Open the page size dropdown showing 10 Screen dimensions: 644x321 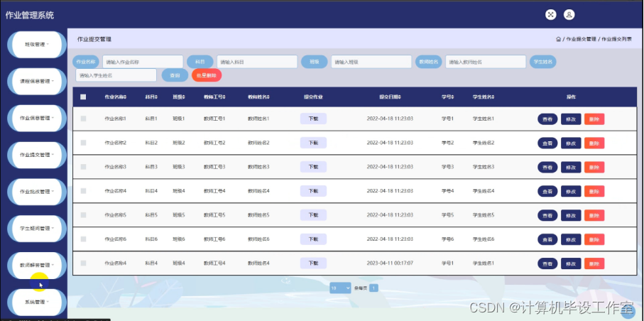[x=340, y=288]
